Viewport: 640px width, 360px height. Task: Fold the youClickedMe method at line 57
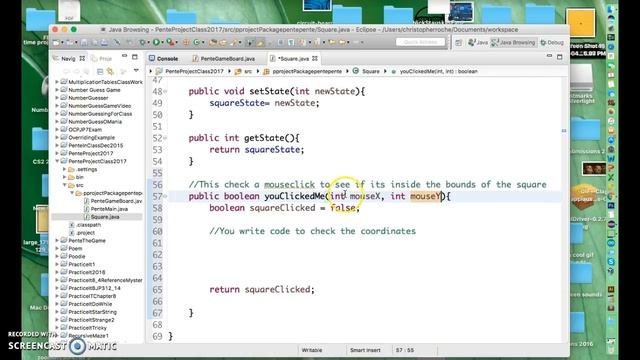point(165,196)
